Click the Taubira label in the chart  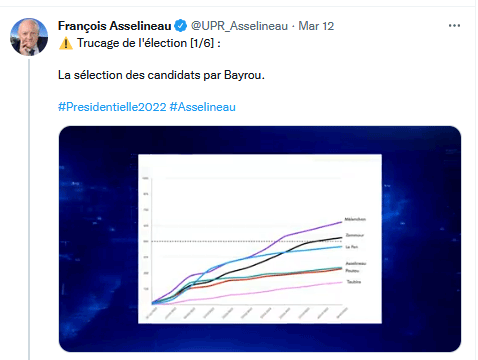click(x=354, y=282)
